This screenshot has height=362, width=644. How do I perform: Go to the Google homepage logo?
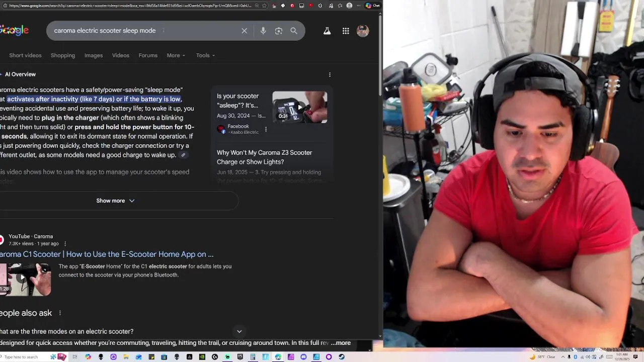pos(14,31)
